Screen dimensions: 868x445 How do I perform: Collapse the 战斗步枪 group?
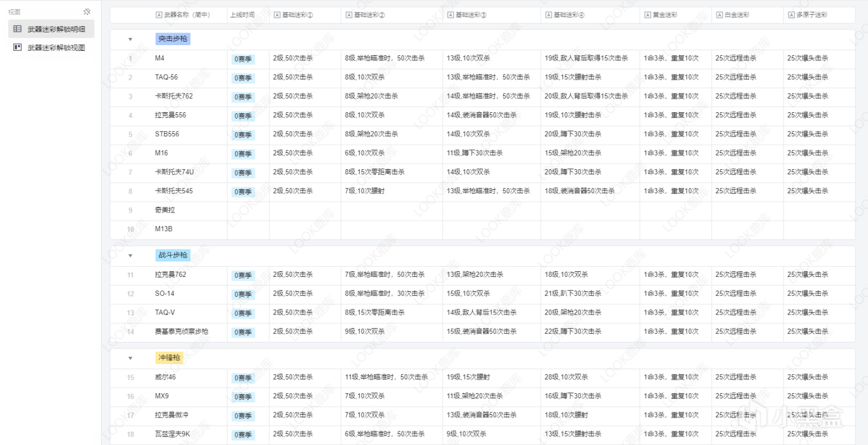130,256
